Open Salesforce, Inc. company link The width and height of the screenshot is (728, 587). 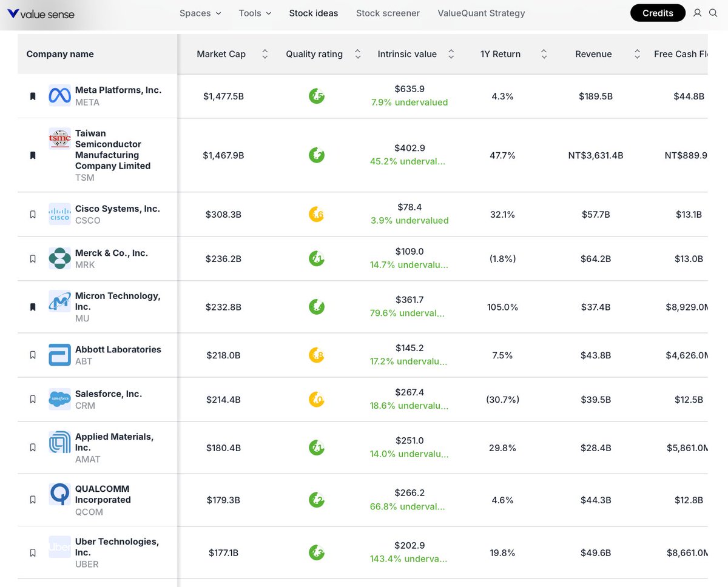click(109, 394)
